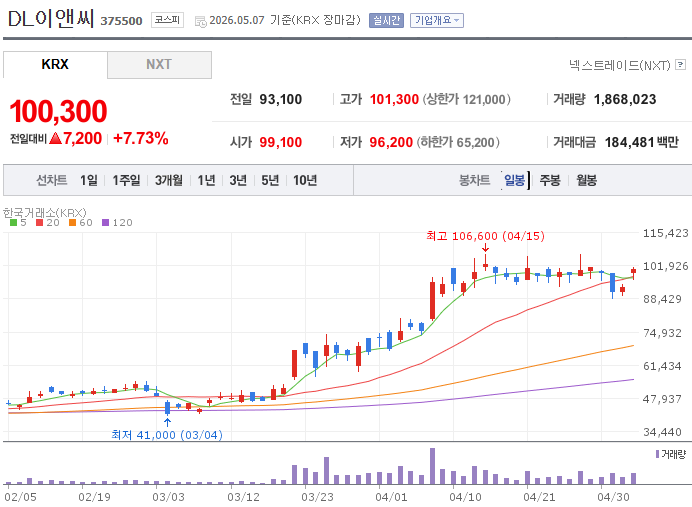The height and width of the screenshot is (507, 692).
Task: Click the 03/23 date axis label
Action: point(317,497)
